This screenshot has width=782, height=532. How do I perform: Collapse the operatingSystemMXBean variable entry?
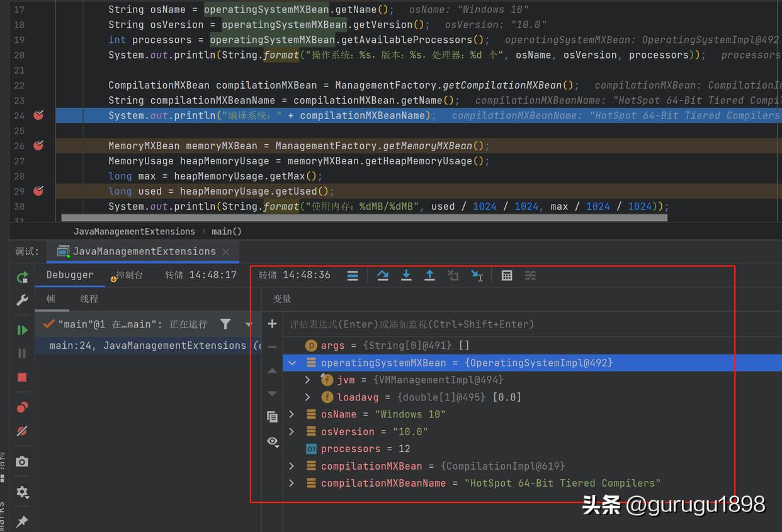point(292,363)
